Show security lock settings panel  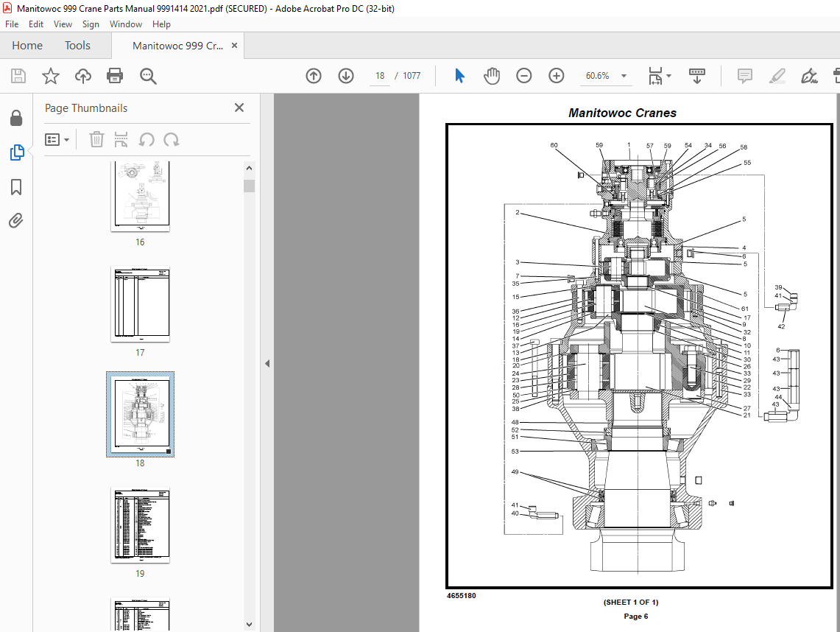[x=17, y=118]
